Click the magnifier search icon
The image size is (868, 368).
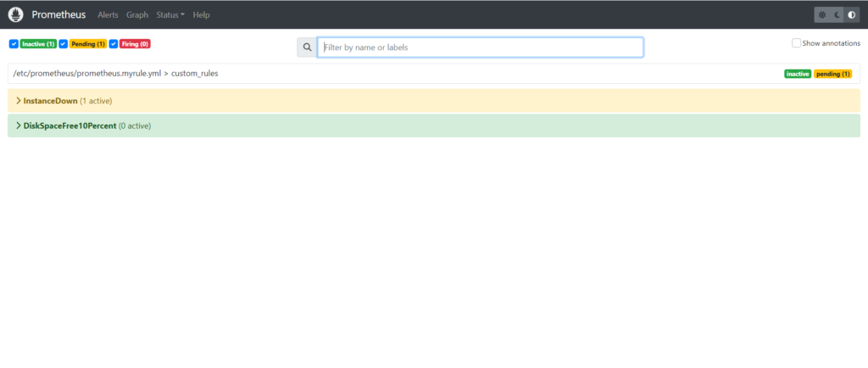tap(307, 47)
